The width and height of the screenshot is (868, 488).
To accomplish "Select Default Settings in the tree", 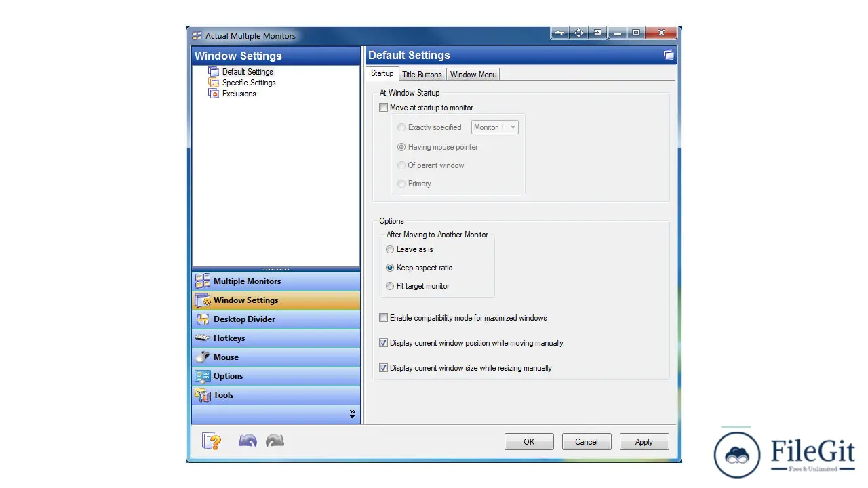I will tap(248, 72).
